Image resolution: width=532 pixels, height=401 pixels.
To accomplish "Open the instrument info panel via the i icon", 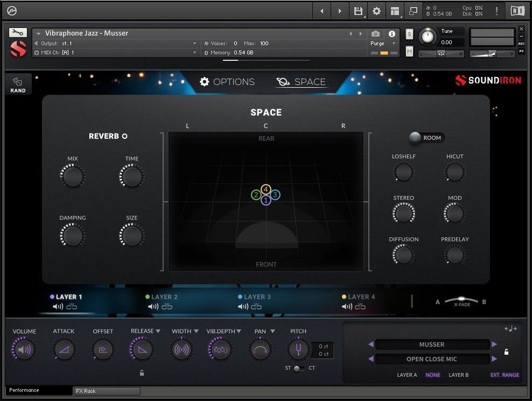I will click(x=391, y=33).
